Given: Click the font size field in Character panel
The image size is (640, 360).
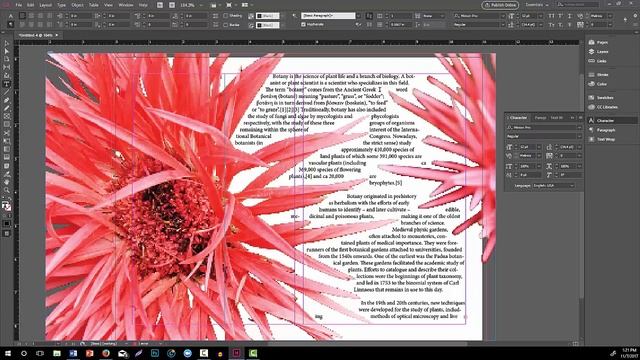Looking at the screenshot, I should (x=529, y=147).
